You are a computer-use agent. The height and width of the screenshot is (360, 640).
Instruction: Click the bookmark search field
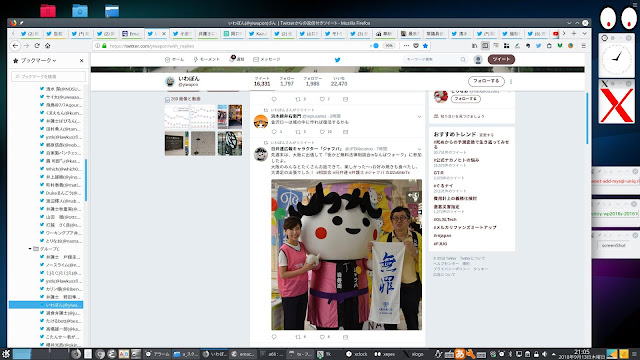[49, 76]
